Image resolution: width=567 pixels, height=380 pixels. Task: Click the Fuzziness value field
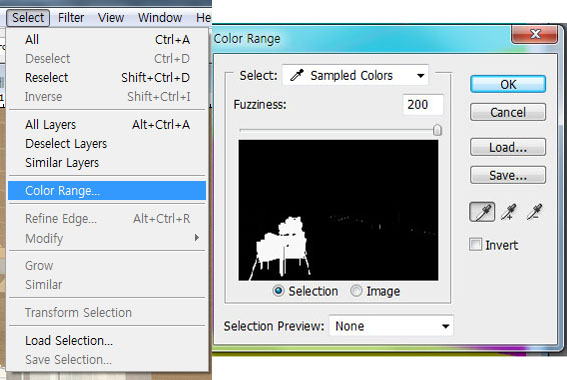point(423,104)
